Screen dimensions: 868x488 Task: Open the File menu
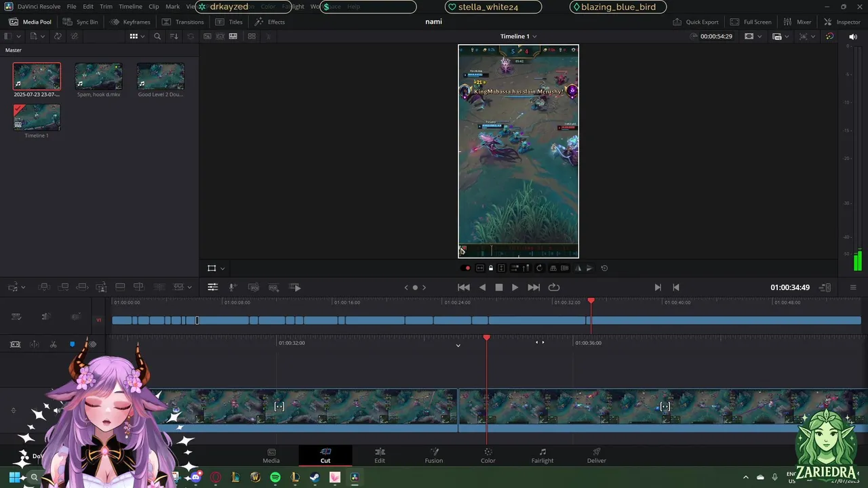point(71,6)
